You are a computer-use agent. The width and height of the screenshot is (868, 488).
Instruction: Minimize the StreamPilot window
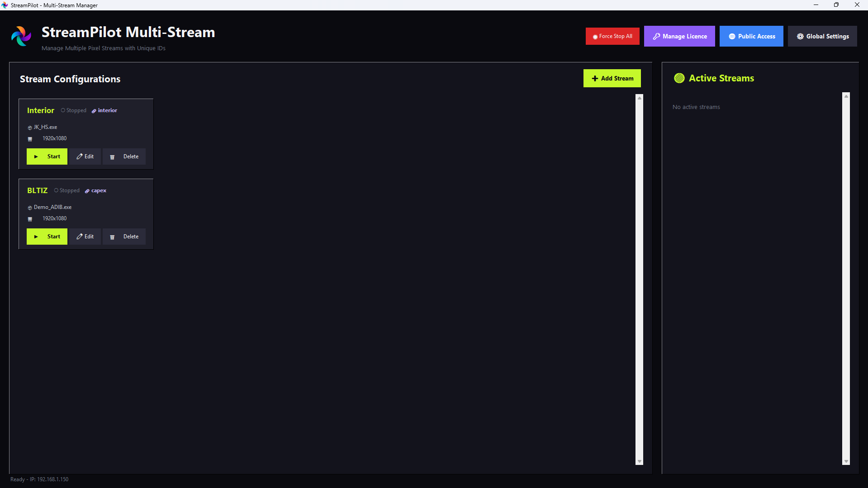coord(816,5)
